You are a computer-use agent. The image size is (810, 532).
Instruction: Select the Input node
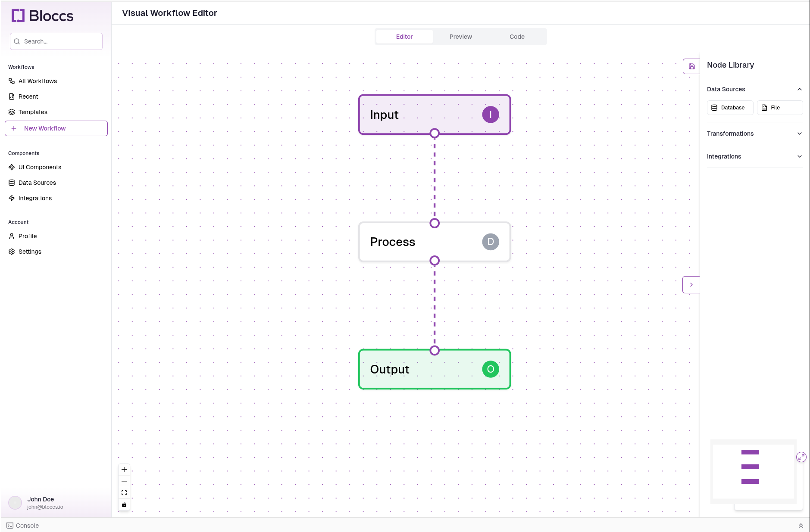(435, 115)
